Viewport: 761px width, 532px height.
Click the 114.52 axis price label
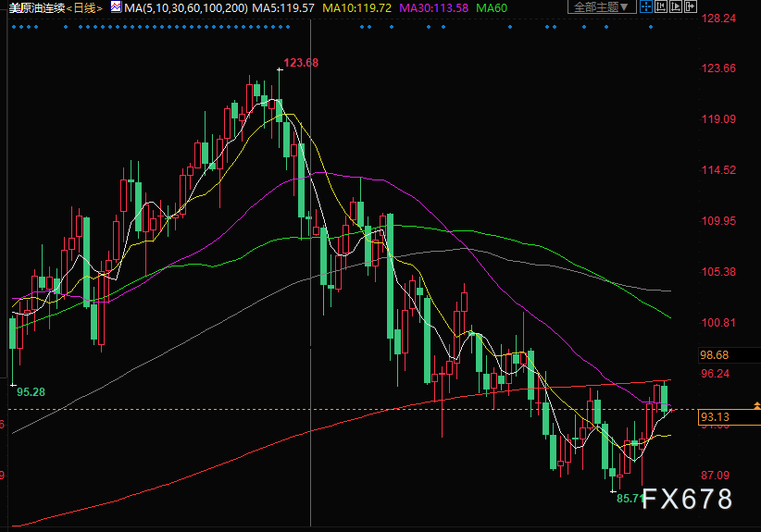pyautogui.click(x=718, y=170)
